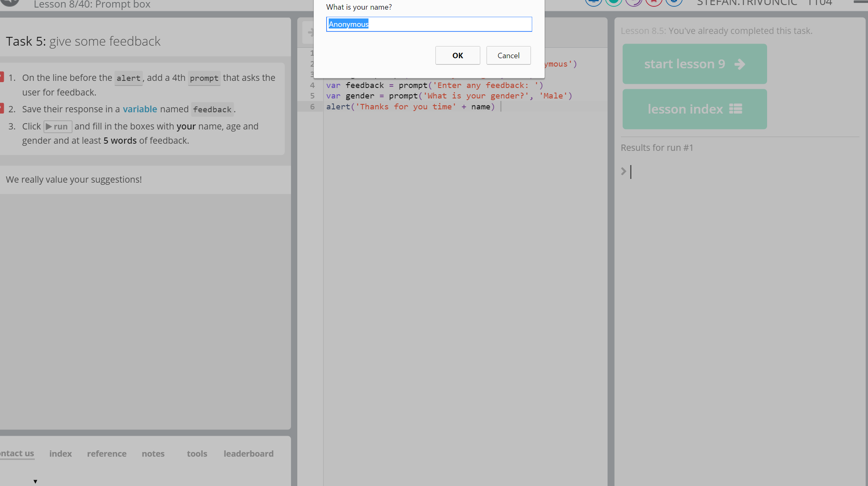Screen dimensions: 868x486
Task: Click the console prompt chevron under Results
Action: (623, 171)
